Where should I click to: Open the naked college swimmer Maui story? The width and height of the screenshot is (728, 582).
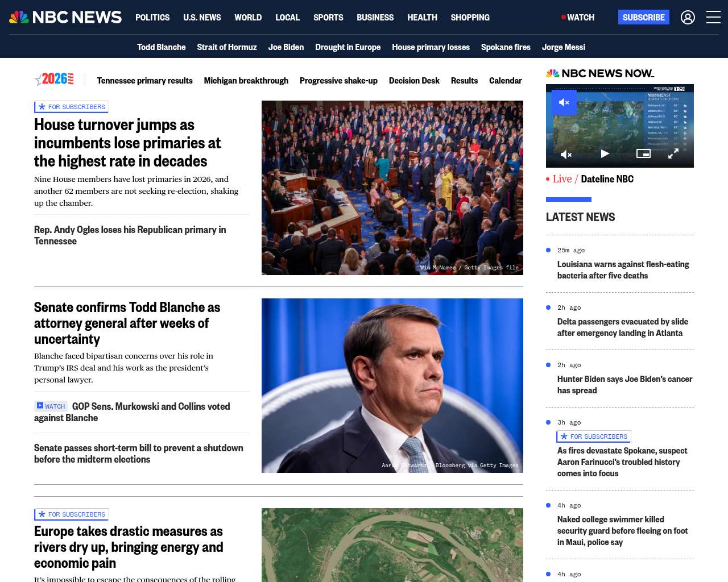[623, 531]
